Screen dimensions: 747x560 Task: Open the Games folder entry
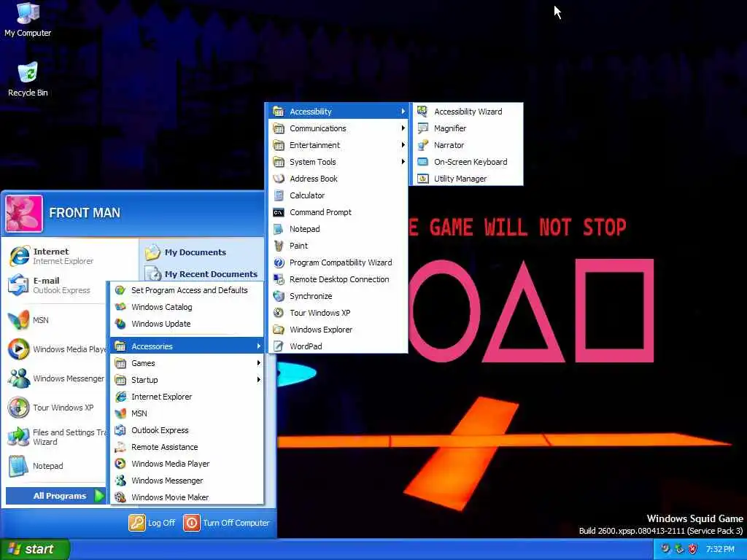tap(187, 363)
